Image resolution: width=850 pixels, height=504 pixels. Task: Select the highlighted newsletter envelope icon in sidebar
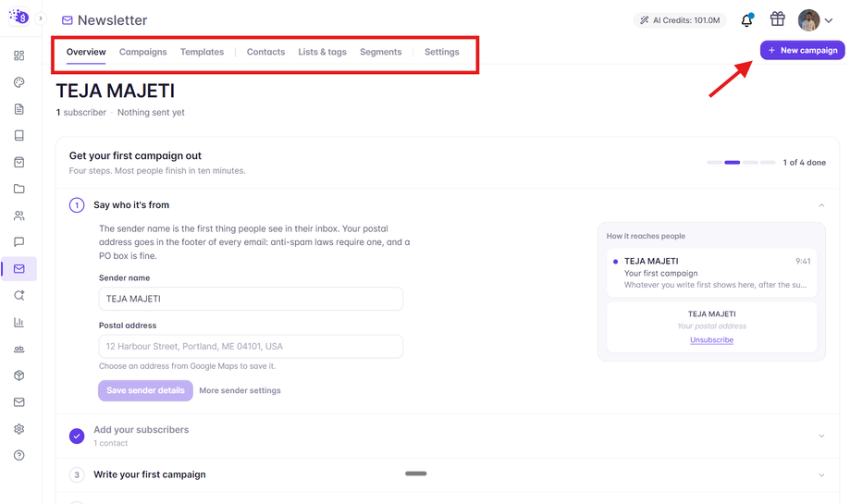tap(19, 269)
